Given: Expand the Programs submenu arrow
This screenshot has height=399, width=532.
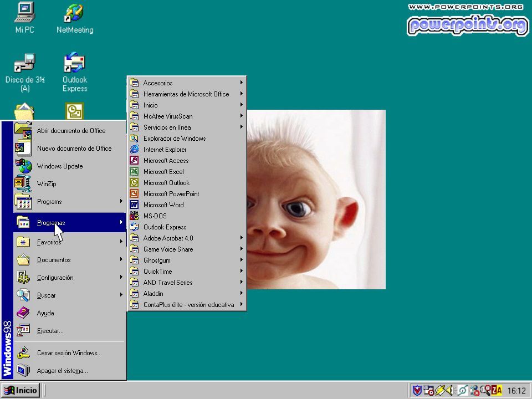Looking at the screenshot, I should [x=121, y=201].
